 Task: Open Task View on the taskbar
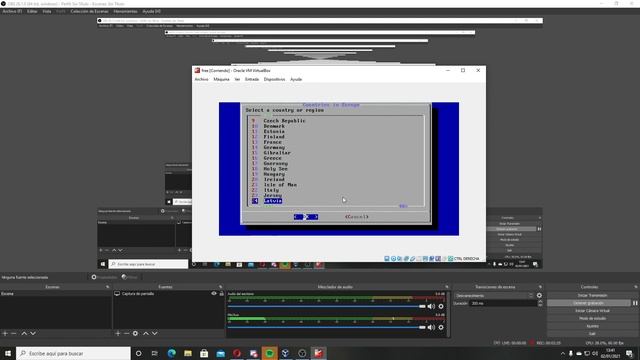155,353
